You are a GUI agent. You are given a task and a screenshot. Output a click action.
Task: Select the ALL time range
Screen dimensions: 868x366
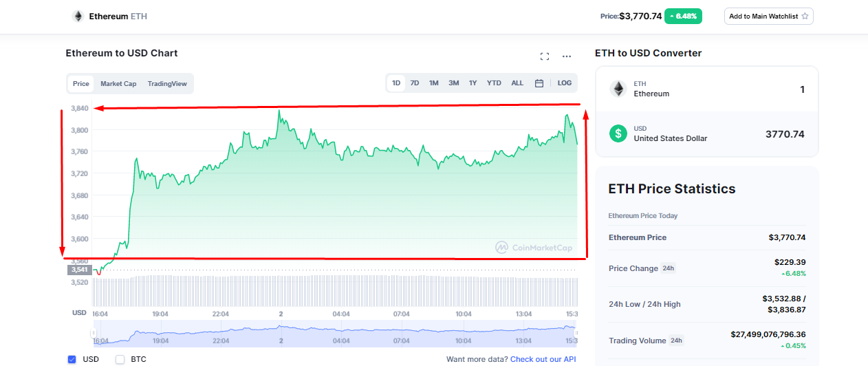pos(517,83)
